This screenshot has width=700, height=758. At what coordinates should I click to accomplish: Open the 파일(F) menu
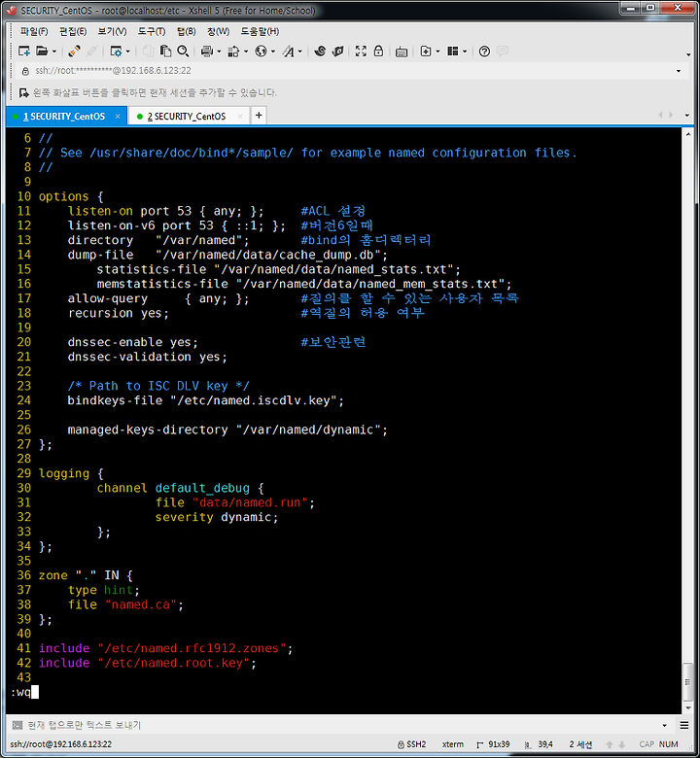click(x=34, y=31)
